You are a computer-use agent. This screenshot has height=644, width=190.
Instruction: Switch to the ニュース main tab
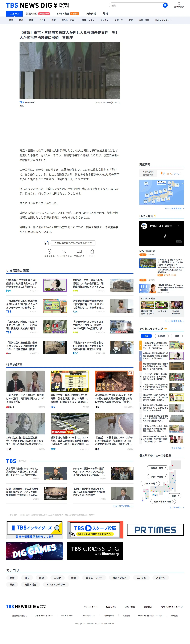14,13
